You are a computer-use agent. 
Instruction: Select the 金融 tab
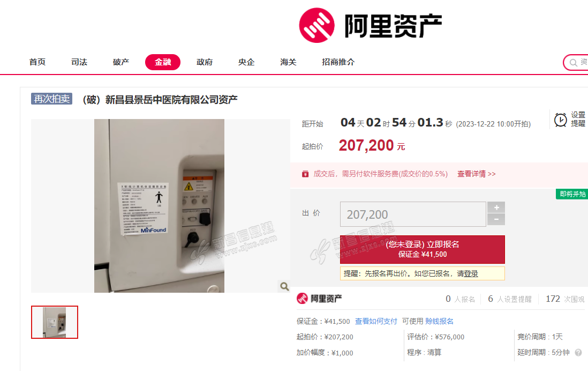point(163,62)
